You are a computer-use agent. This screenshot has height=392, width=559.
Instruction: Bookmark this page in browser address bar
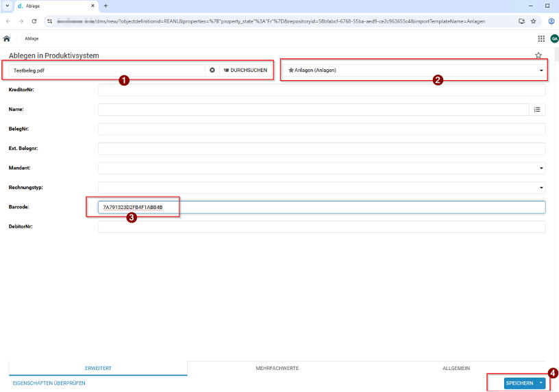[x=534, y=21]
